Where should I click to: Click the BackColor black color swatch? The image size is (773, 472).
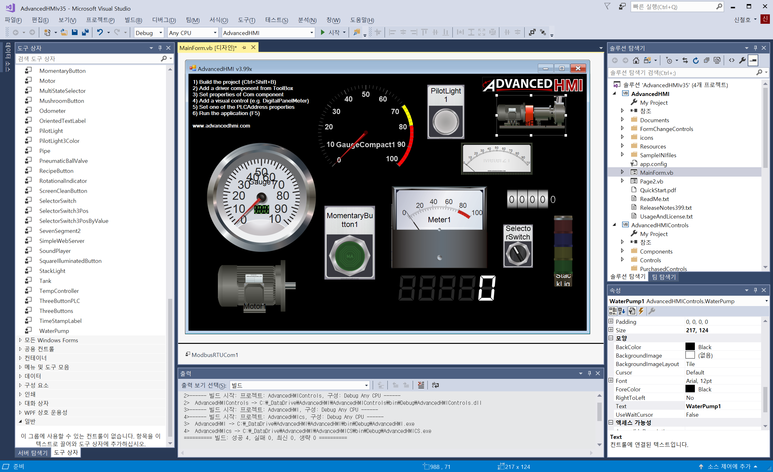click(690, 347)
